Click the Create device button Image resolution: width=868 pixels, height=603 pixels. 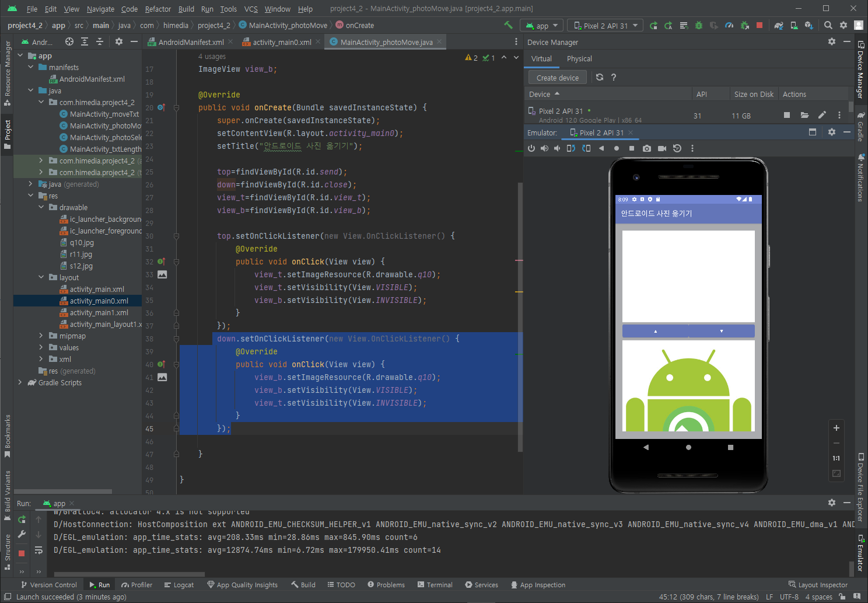(x=558, y=78)
